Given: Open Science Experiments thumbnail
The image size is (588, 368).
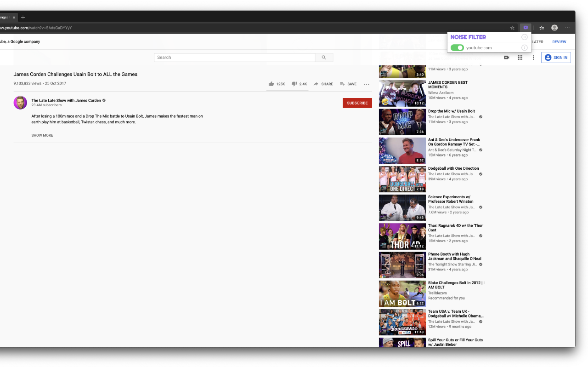Looking at the screenshot, I should [402, 207].
